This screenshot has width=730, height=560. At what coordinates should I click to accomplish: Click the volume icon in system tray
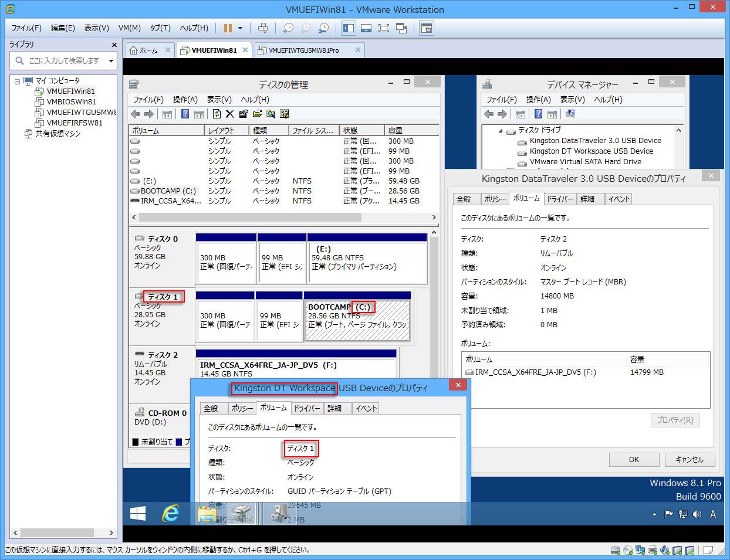coord(697,514)
